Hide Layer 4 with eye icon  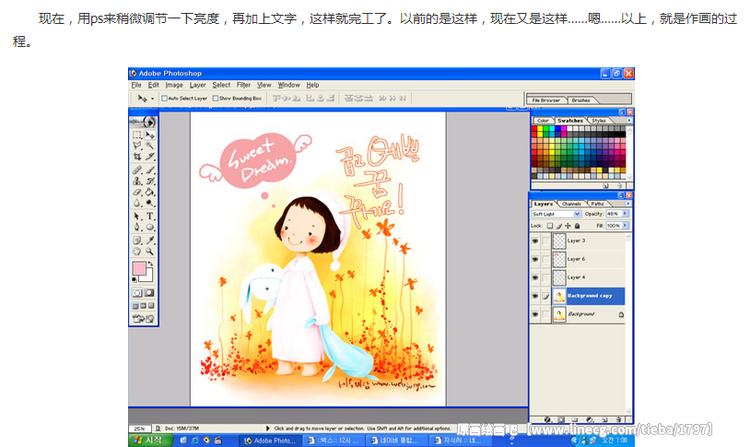click(535, 277)
